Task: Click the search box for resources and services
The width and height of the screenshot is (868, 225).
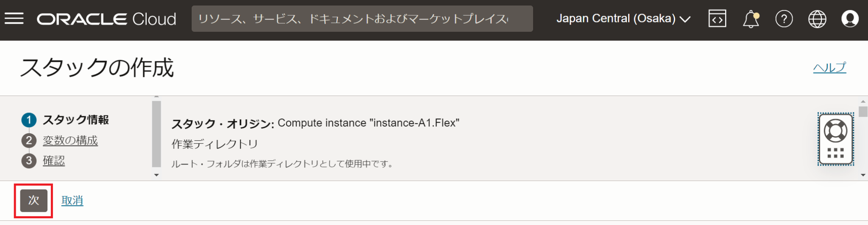Action: tap(362, 19)
